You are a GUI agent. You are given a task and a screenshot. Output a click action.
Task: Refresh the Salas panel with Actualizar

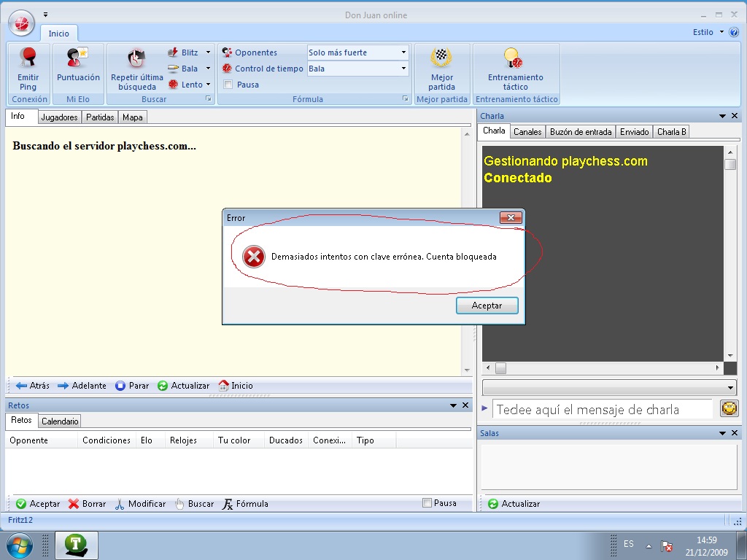[x=514, y=504]
